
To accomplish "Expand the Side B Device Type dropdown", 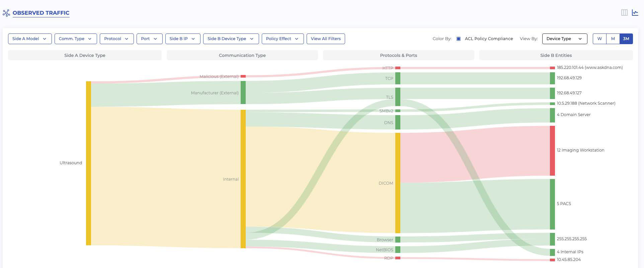I will pos(231,39).
